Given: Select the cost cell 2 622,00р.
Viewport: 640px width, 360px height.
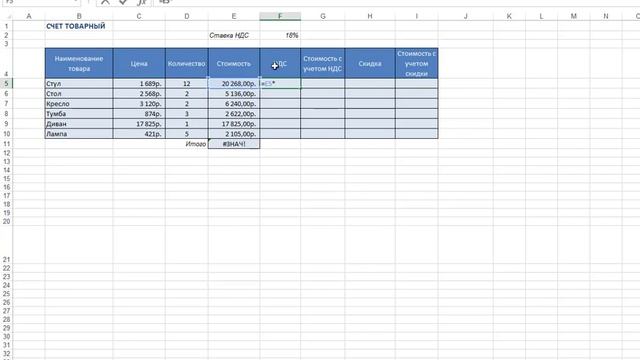Looking at the screenshot, I should 233,113.
